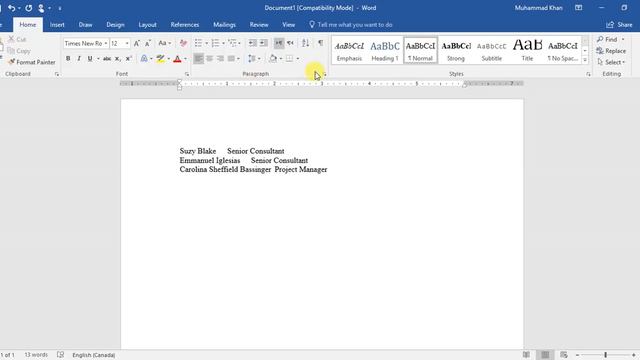Click the Undo icon in the quick access toolbar
The height and width of the screenshot is (360, 640).
tap(11, 8)
